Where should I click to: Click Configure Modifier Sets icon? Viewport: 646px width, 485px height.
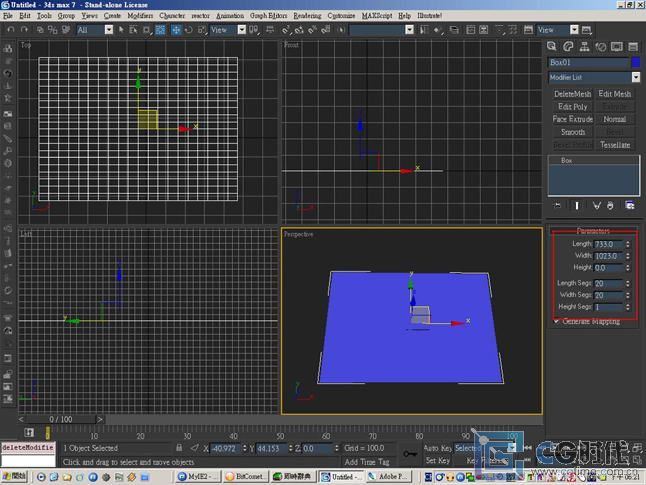pyautogui.click(x=630, y=205)
